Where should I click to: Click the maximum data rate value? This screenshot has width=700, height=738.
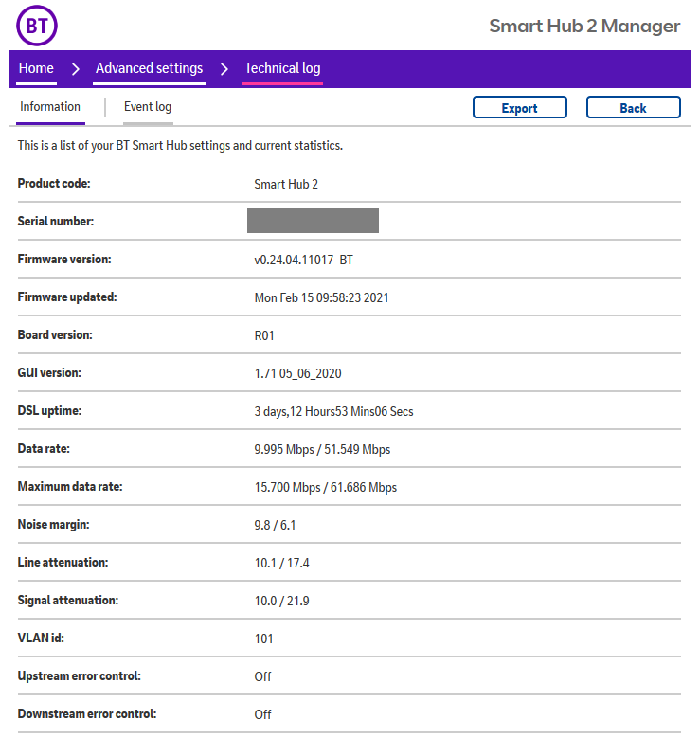325,487
